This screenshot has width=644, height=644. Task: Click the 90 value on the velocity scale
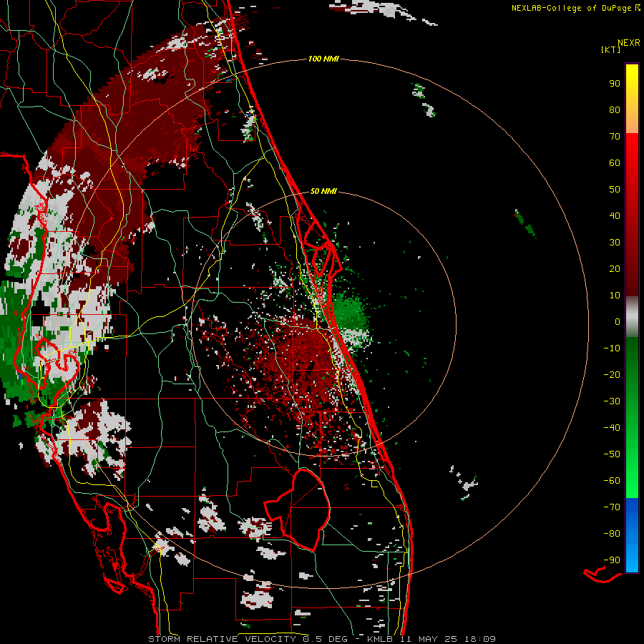point(615,84)
